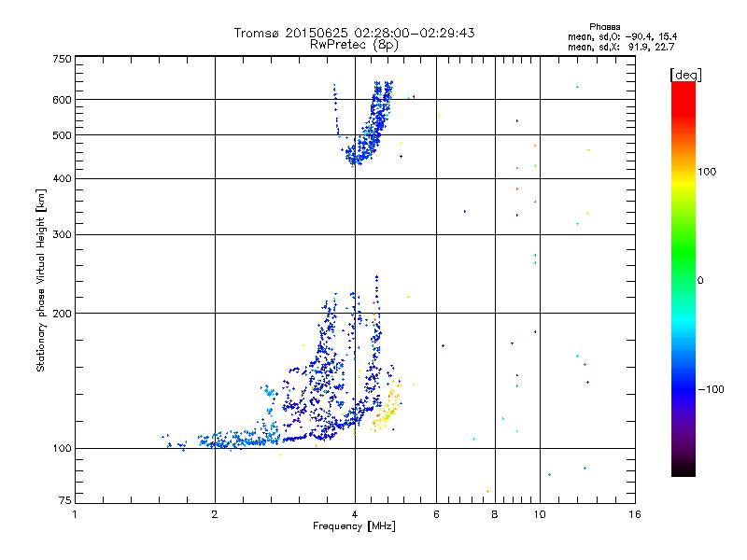This screenshot has height=560, width=747.
Task: Click the x-axis tick label '10'
Action: click(x=540, y=514)
